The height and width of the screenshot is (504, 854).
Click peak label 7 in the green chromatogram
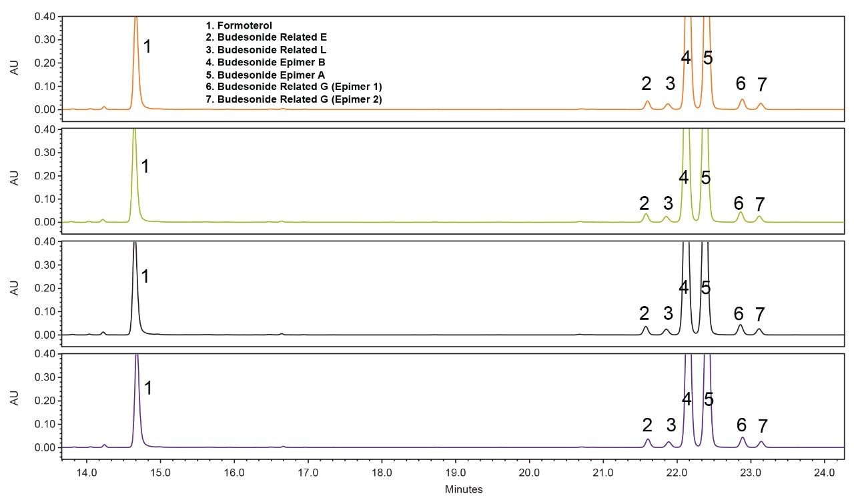pyautogui.click(x=760, y=204)
